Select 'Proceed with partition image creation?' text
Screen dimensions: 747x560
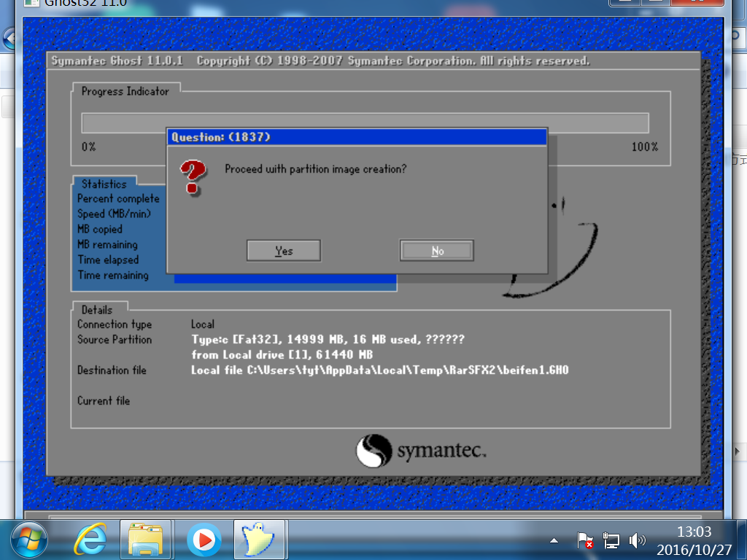pyautogui.click(x=315, y=169)
